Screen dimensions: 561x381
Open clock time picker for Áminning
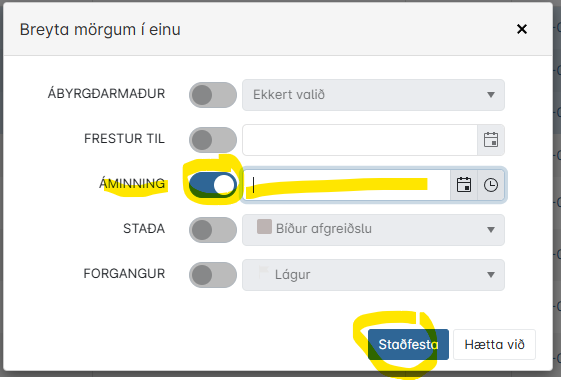[491, 185]
